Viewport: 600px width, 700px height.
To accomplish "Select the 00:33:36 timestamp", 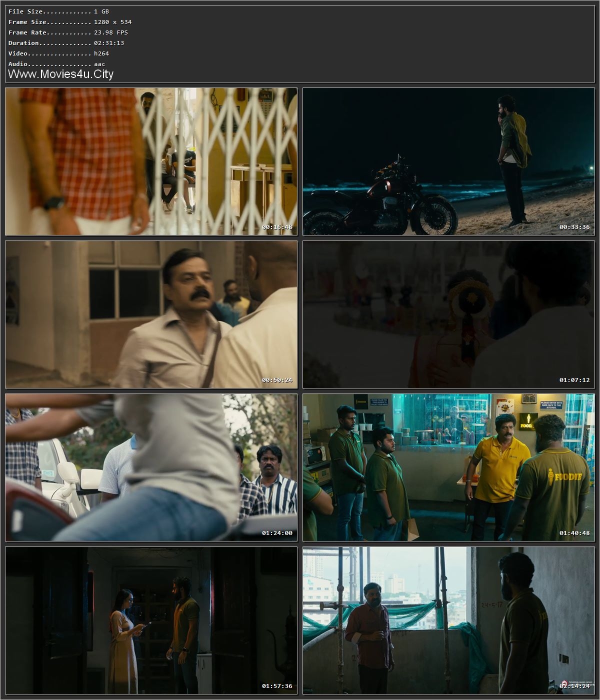I will 575,228.
